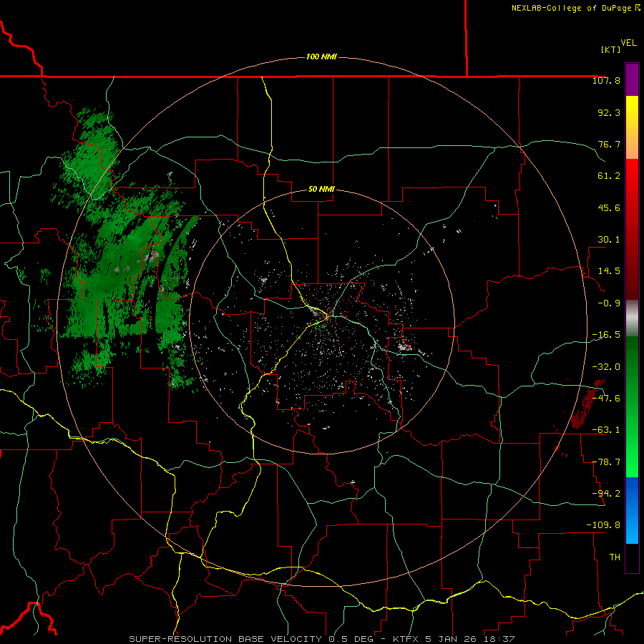Image resolution: width=644 pixels, height=644 pixels.
Task: Click the NEXLAB-College of DuPage label
Action: [575, 8]
